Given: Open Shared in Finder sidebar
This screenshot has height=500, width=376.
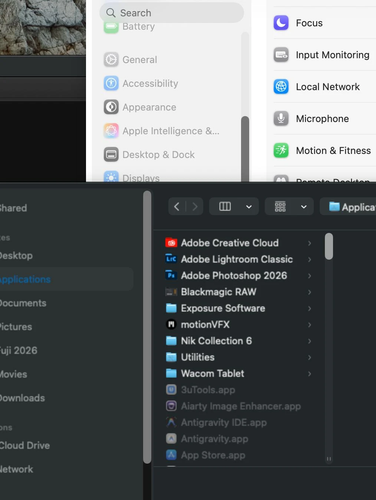Looking at the screenshot, I should coord(13,208).
